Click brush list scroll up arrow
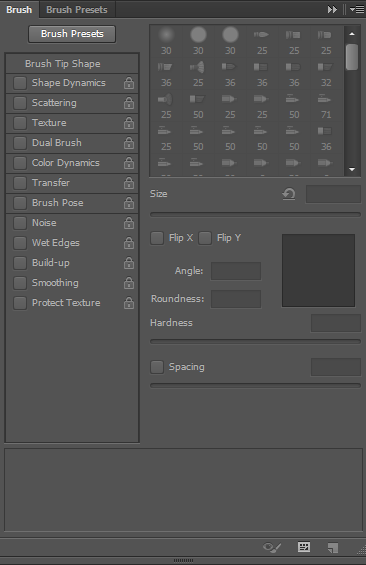366x565 pixels. (352, 34)
